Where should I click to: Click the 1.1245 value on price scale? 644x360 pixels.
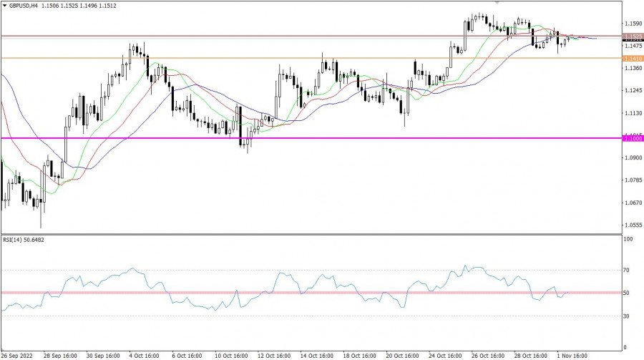(633, 91)
